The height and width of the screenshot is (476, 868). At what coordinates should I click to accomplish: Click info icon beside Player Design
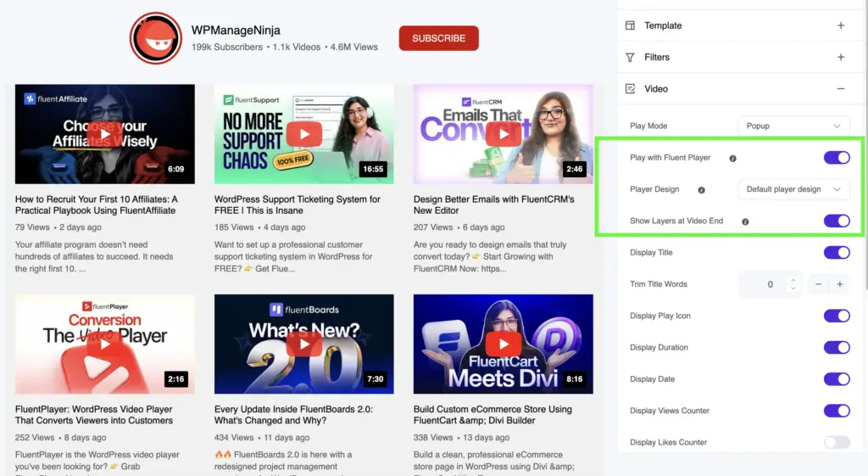click(x=701, y=190)
